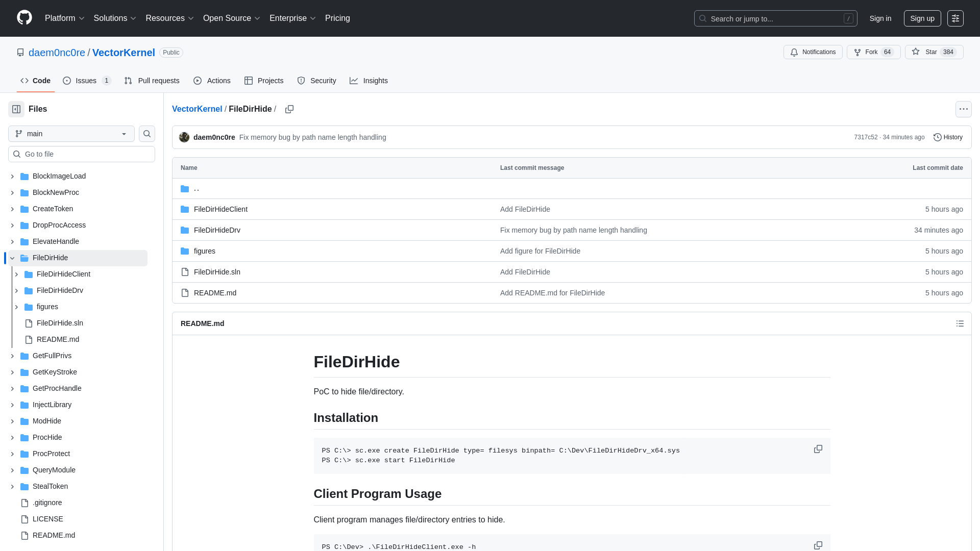The image size is (980, 551).
Task: Copy the FileDirHide path icon
Action: [x=289, y=109]
